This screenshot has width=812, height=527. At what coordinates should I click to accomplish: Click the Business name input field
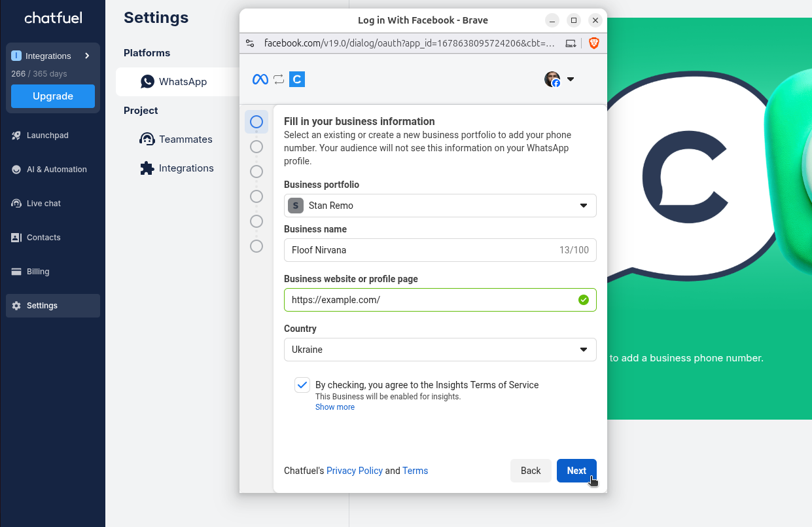click(440, 250)
